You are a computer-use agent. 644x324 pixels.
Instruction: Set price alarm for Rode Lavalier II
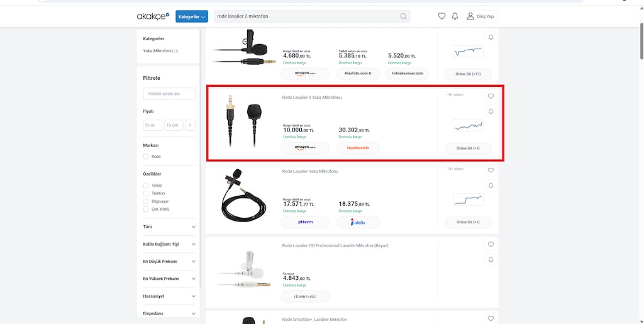point(491,111)
